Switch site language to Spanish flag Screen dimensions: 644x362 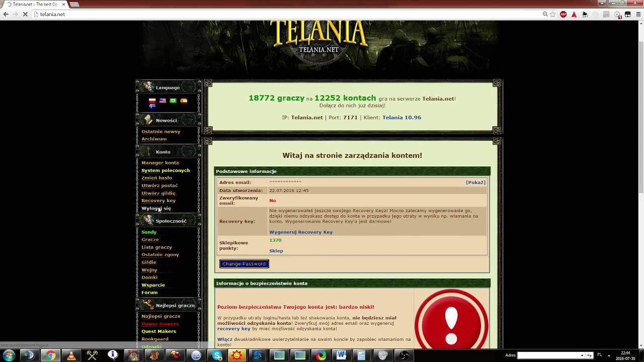pyautogui.click(x=184, y=101)
